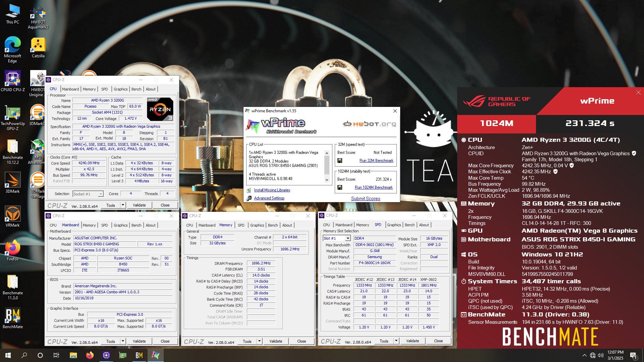Screen dimensions: 644x362
Task: Open taskbar Search icon
Action: tap(24, 355)
